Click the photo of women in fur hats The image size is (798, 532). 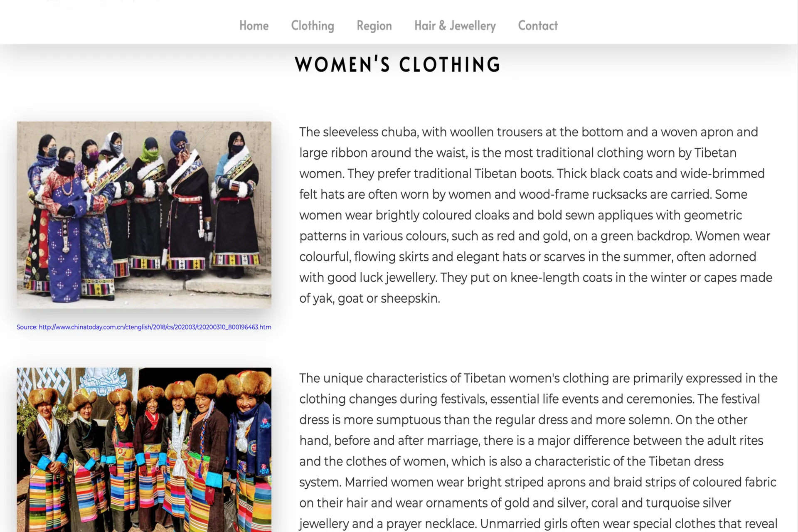(144, 450)
